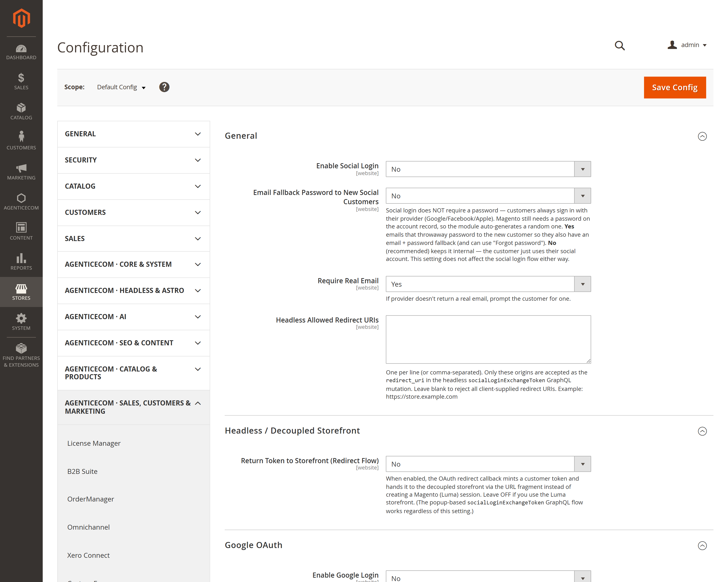Expand AGENTICECOM · SEO & CONTENT tab
Image resolution: width=728 pixels, height=582 pixels.
(134, 343)
